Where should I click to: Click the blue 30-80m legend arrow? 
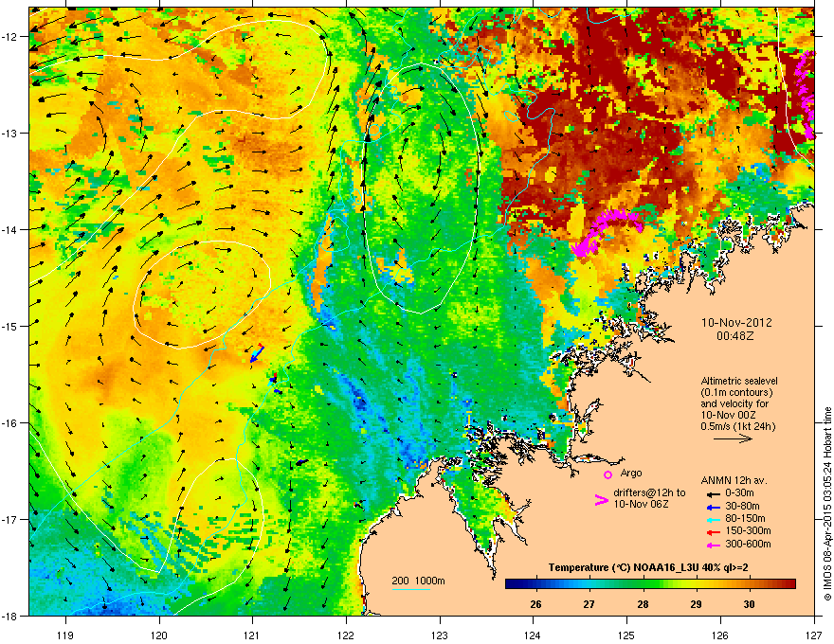(x=713, y=507)
